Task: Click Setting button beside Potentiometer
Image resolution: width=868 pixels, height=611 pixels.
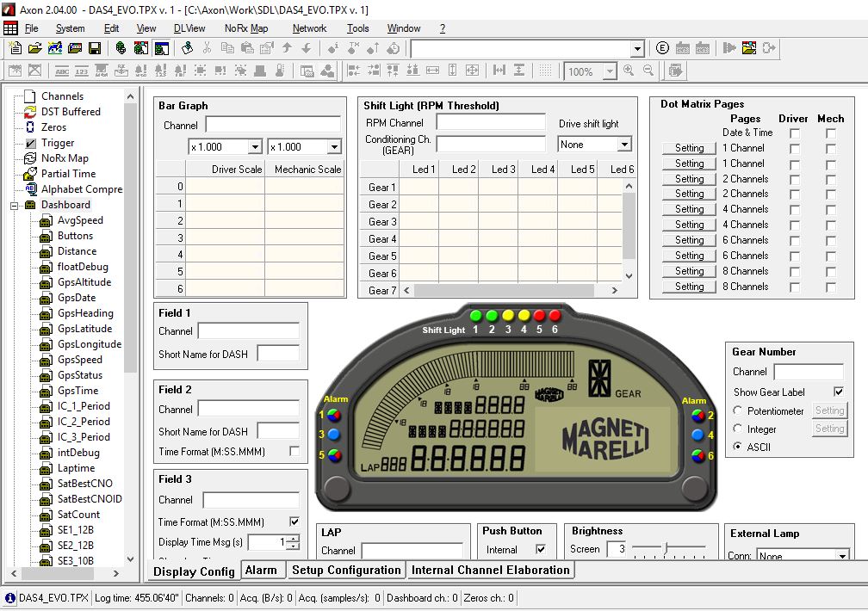Action: [830, 410]
